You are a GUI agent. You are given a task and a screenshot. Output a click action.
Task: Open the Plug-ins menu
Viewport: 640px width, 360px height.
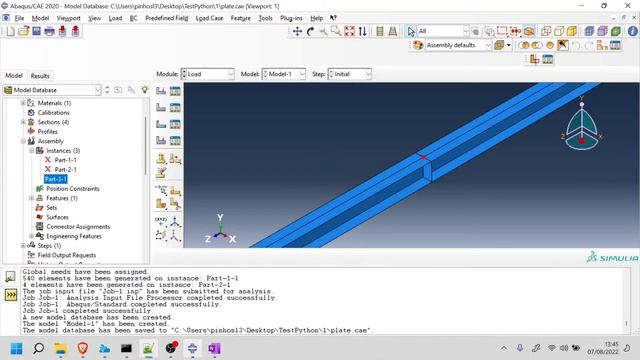click(291, 18)
